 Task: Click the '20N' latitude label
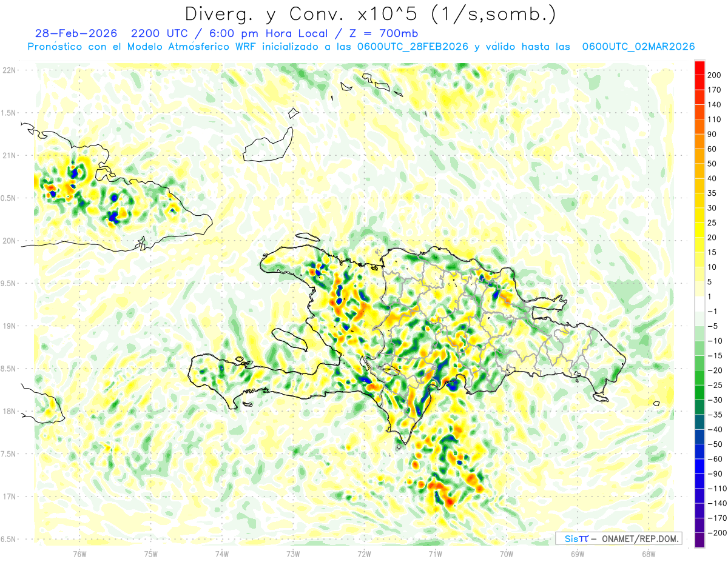click(9, 241)
